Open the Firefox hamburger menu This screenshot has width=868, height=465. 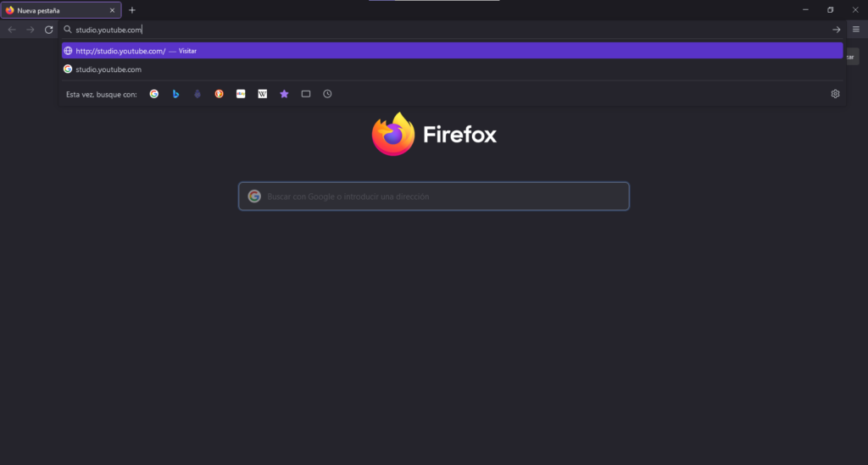pyautogui.click(x=856, y=30)
